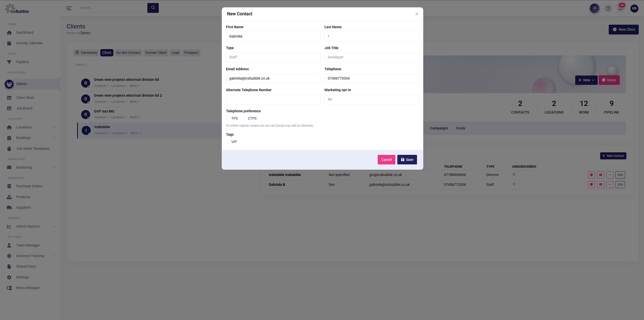The image size is (644, 320).
Task: Open the Shared Docs file icon
Action: 9,267
